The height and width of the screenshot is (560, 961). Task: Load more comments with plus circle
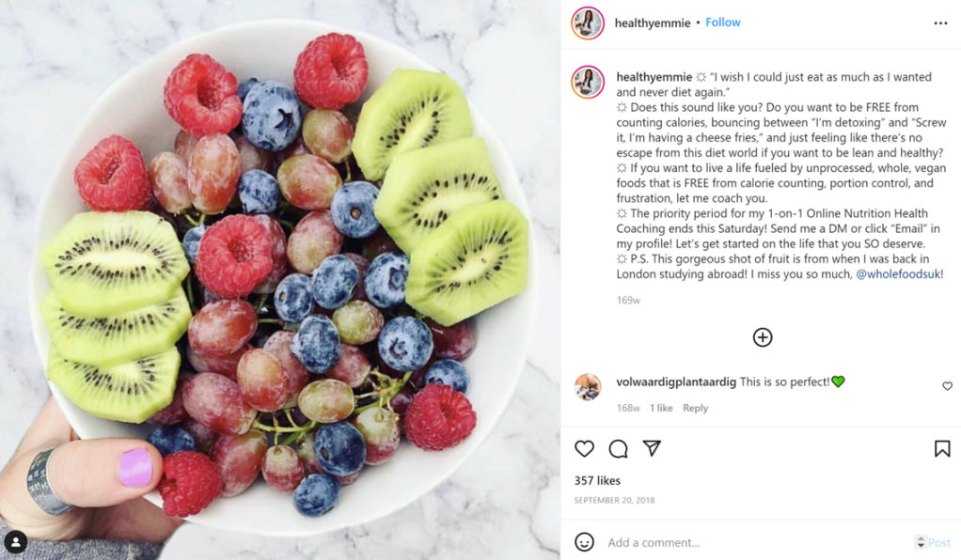click(x=763, y=337)
